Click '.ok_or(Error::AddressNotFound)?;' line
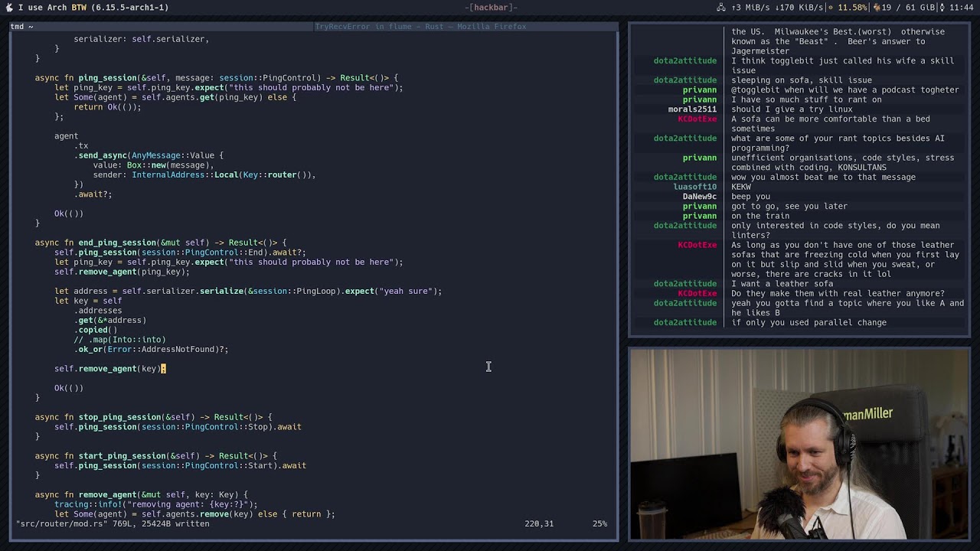Viewport: 980px width, 551px height. click(151, 350)
